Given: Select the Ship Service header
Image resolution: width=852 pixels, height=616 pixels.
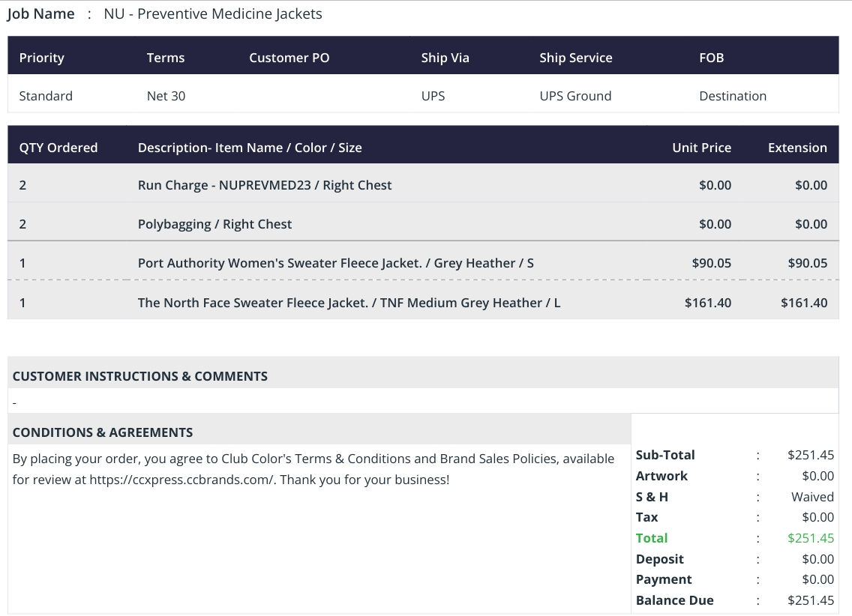Looking at the screenshot, I should tap(575, 58).
